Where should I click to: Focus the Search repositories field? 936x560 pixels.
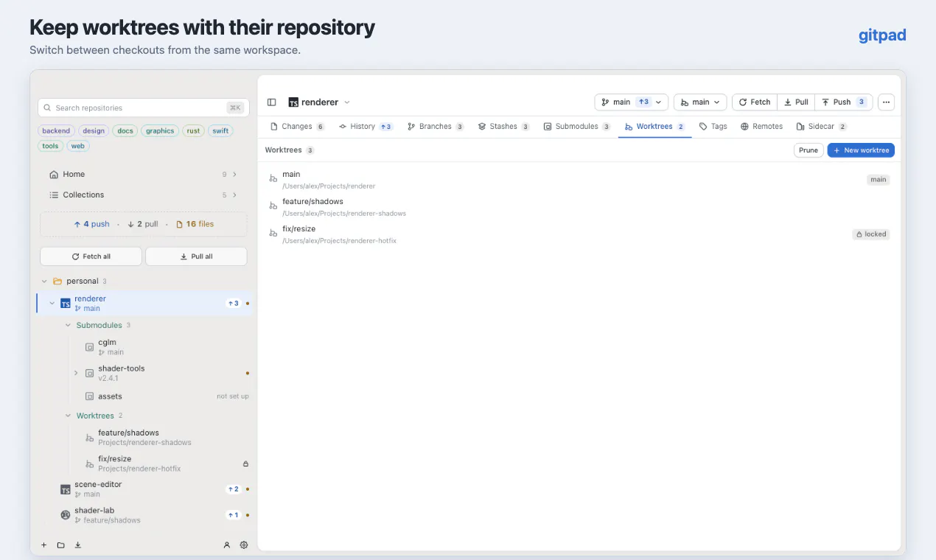point(143,108)
